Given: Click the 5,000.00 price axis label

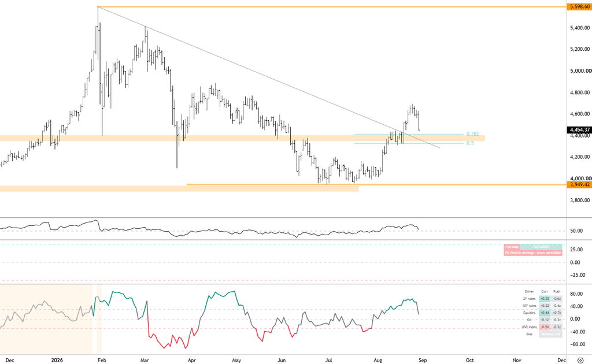Looking at the screenshot, I should [x=580, y=71].
